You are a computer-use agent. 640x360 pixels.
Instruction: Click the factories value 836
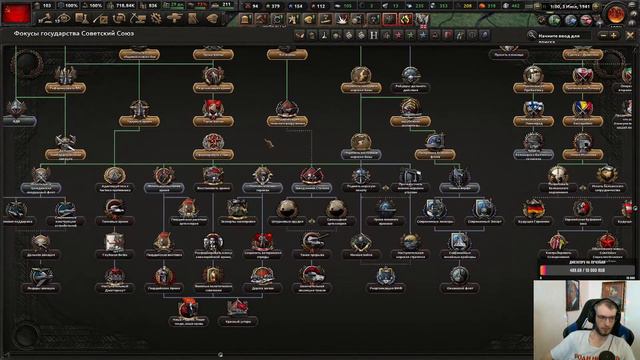[153, 6]
